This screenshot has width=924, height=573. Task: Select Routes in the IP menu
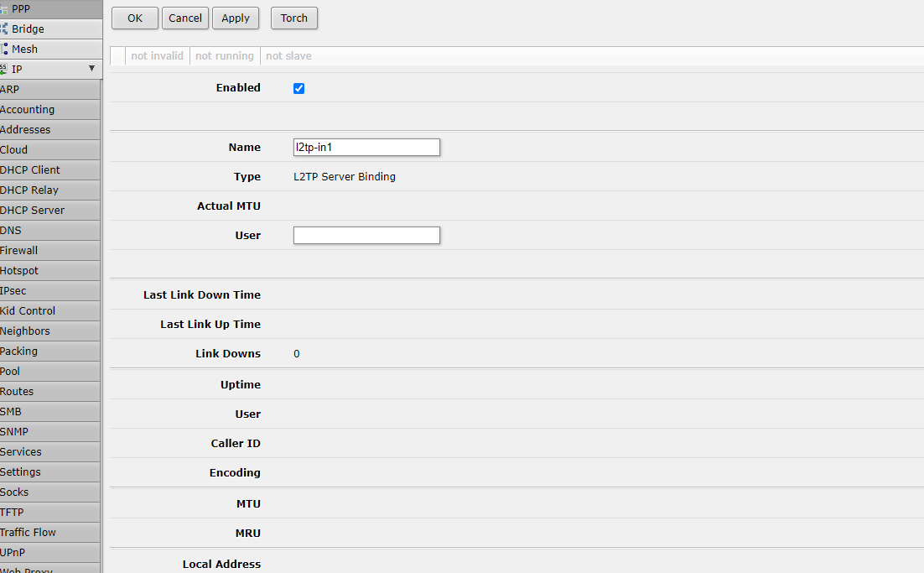17,391
